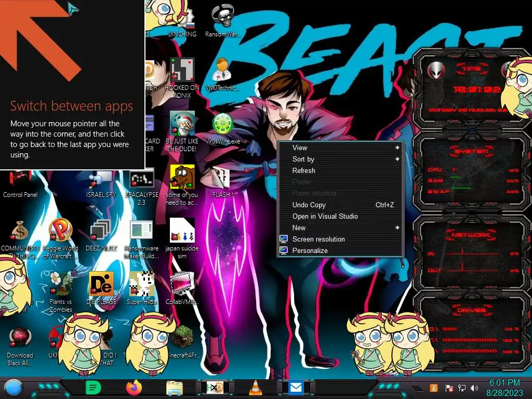Open 'some of you need to ac...' icon

pos(182,185)
